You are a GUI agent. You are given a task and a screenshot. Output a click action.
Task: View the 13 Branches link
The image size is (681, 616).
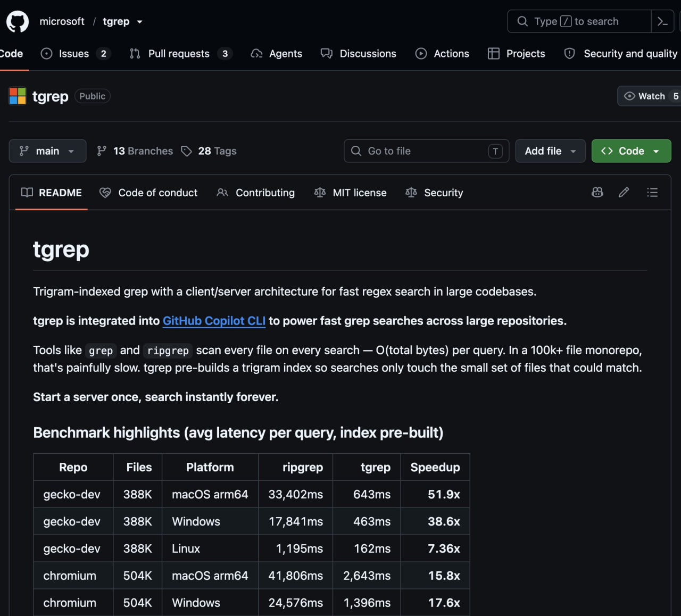135,151
